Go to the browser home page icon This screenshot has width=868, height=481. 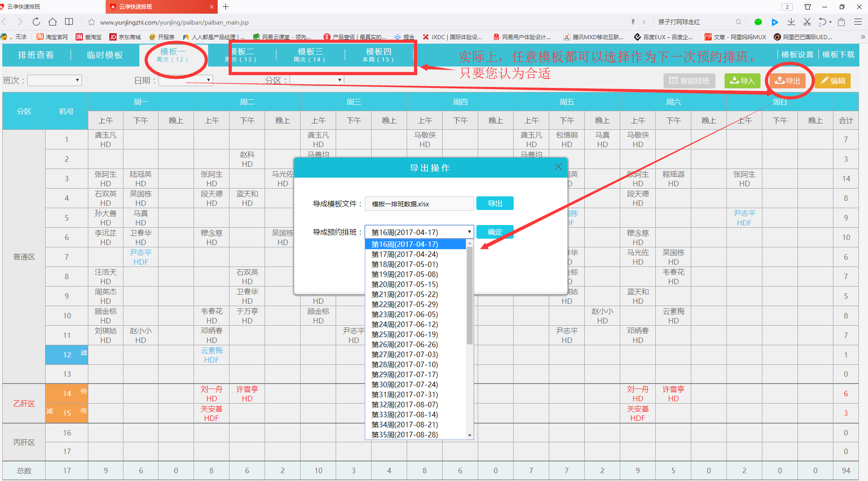point(53,22)
